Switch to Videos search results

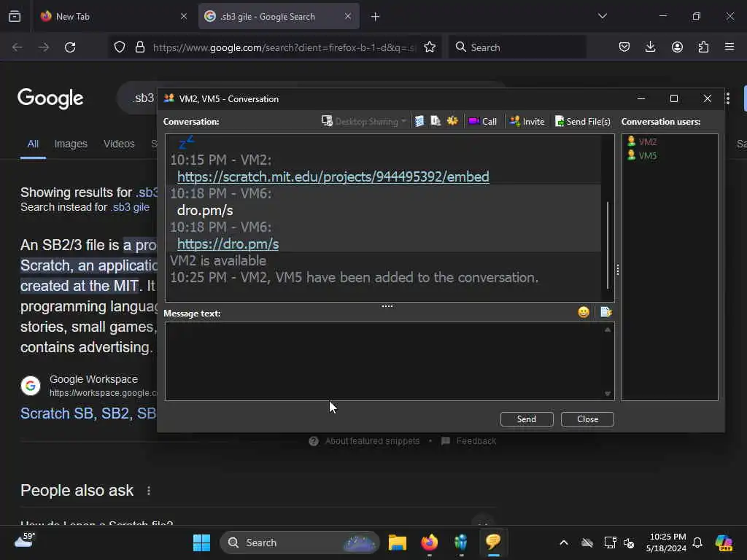[x=119, y=144]
